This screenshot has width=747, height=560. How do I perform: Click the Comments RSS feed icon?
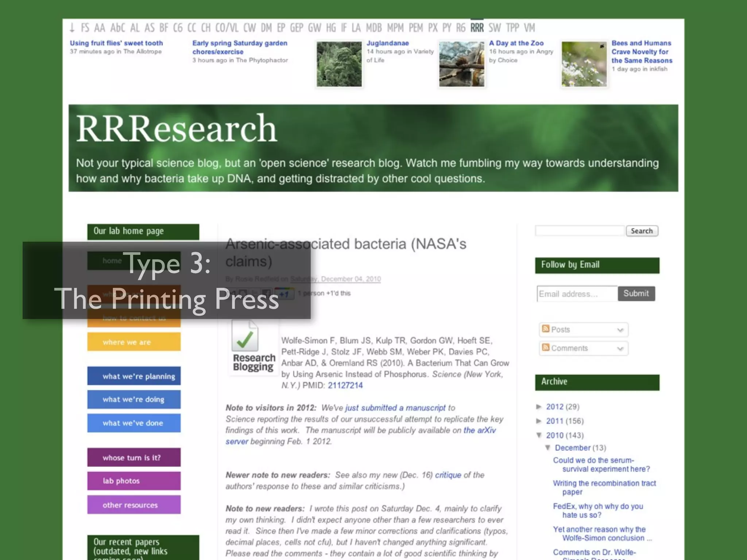[x=546, y=347]
